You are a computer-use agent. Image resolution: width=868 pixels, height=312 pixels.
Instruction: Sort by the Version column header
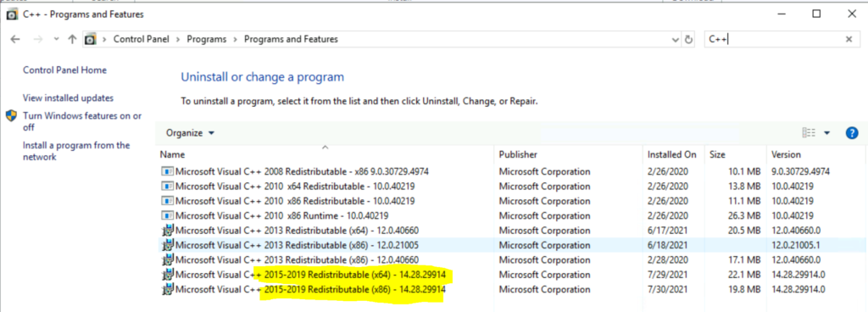[816, 155]
